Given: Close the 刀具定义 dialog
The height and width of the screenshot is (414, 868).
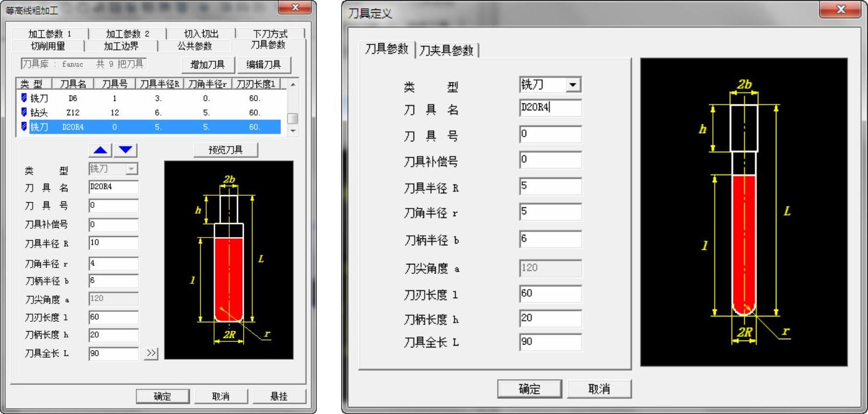Looking at the screenshot, I should coord(840,10).
